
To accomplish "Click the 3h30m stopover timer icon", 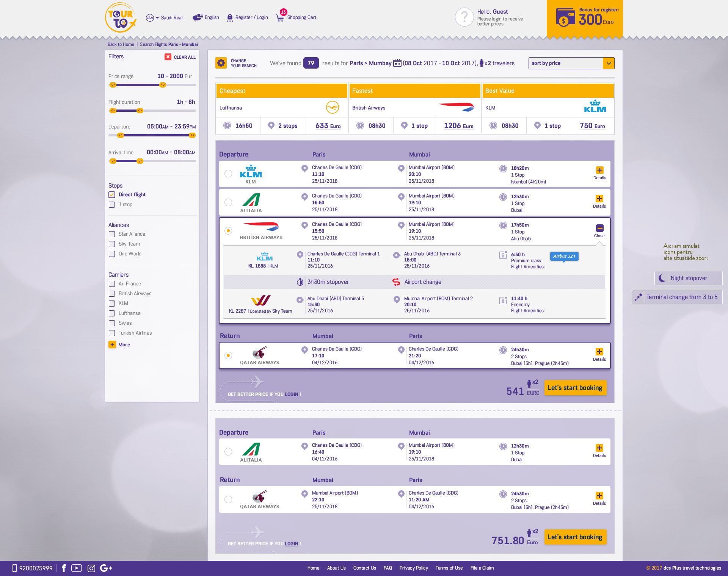I will point(300,282).
